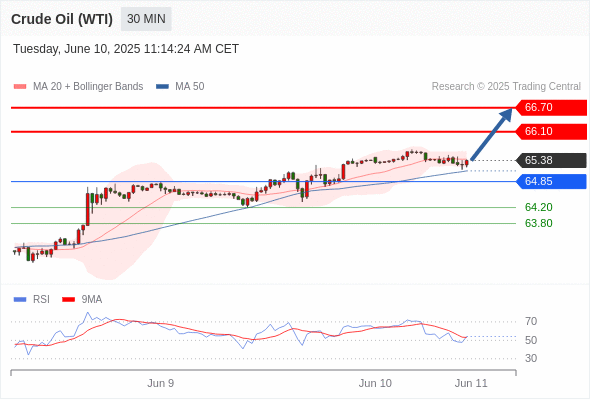590x400 pixels.
Task: Click the MA 20 + Bollinger Bands legend swatch
Action: 20,87
